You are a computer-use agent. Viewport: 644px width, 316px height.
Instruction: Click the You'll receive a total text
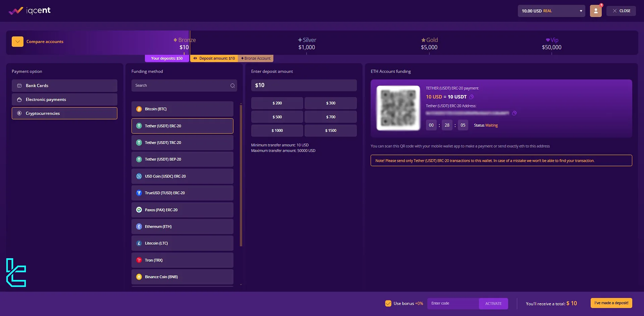pyautogui.click(x=551, y=304)
